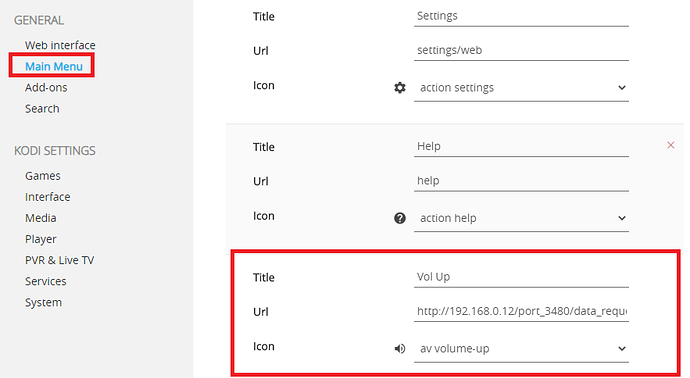Click the gear icon beside action settings

(400, 88)
